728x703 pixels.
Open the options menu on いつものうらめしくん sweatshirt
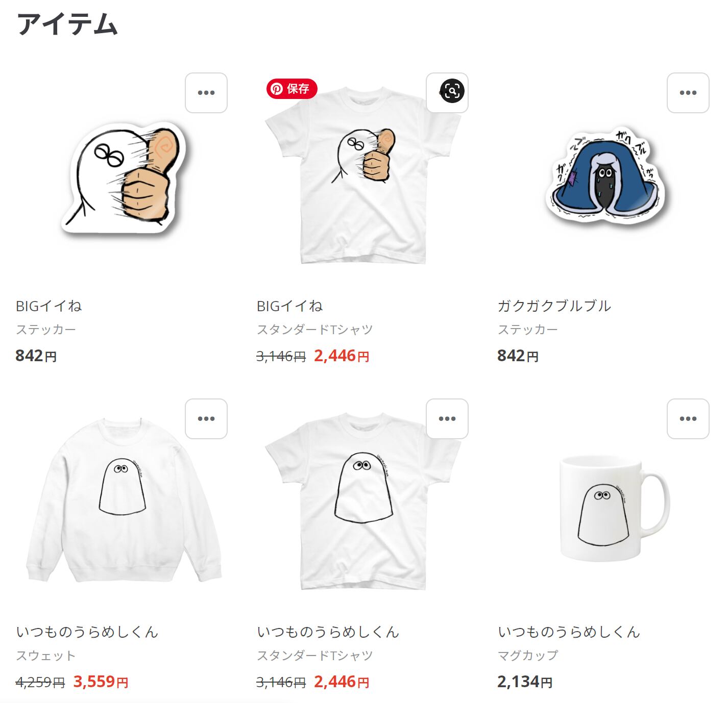(x=206, y=419)
